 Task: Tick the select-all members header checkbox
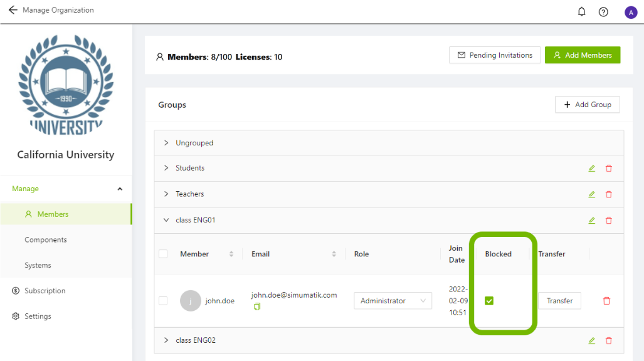tap(163, 254)
